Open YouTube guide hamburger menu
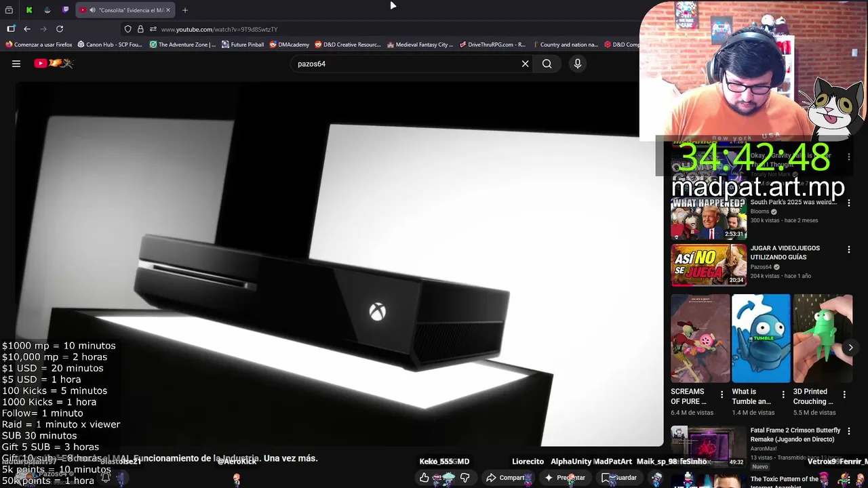Image resolution: width=868 pixels, height=488 pixels. [16, 64]
